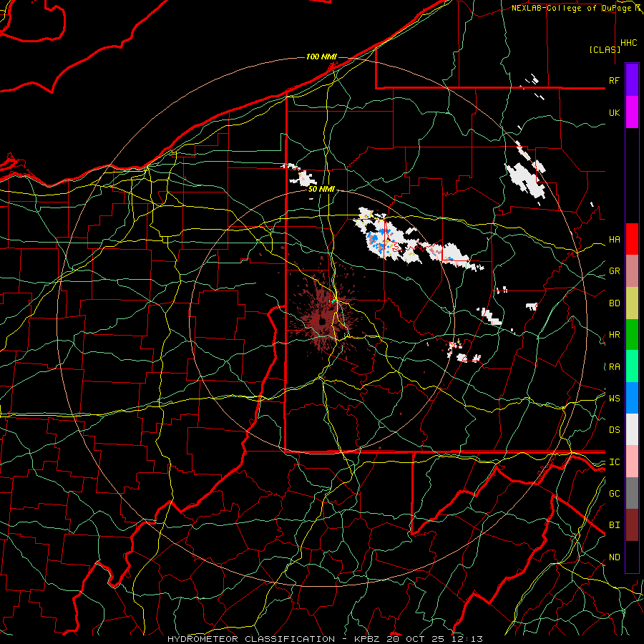Click the BD legend label text
This screenshot has height=644, width=644.
pos(614,303)
